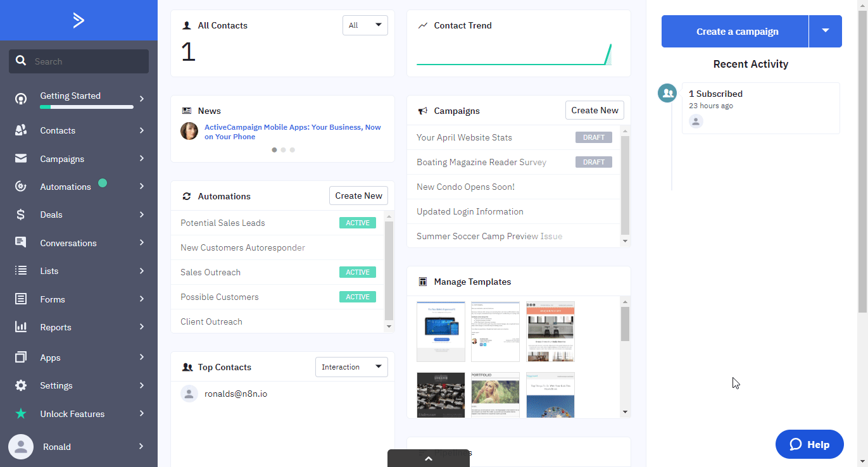This screenshot has width=868, height=467.
Task: Click the Forms sidebar icon
Action: tap(21, 299)
